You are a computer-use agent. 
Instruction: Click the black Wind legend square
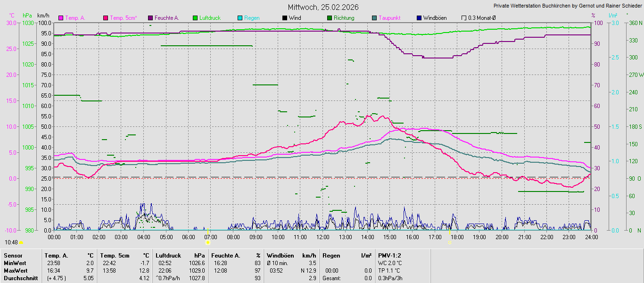tap(285, 18)
